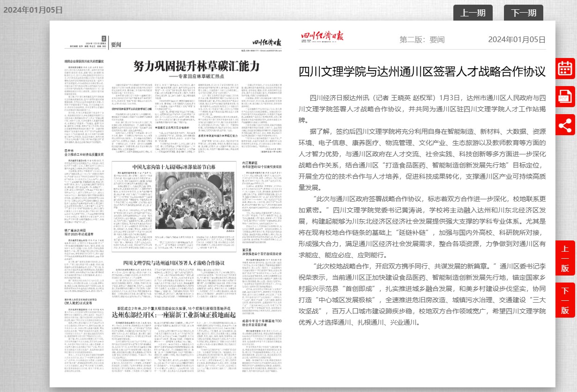Open 绵阳企业荣获四川省天府质量奖 sidebar article
Image resolution: width=577 pixels, height=392 pixels.
click(84, 62)
